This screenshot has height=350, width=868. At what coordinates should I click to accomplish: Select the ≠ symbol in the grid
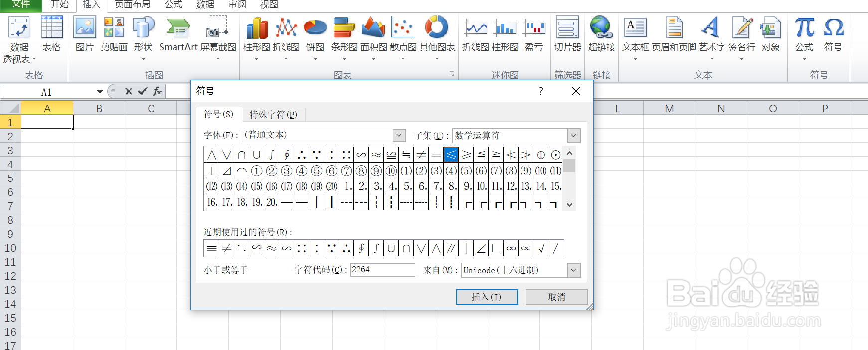[x=421, y=155]
